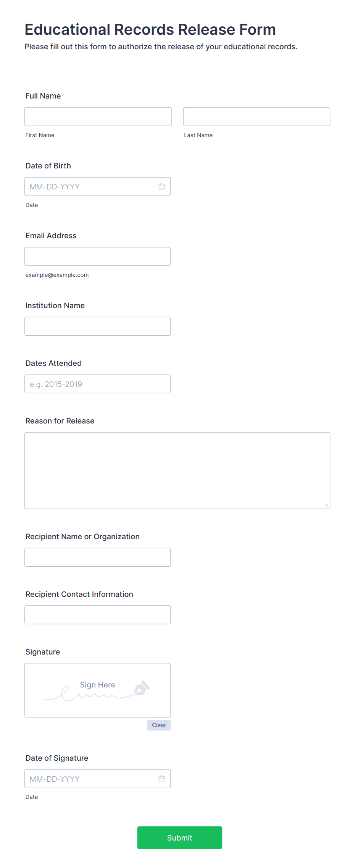Viewport: 355px width, 868px height.
Task: Clear the signature with the Clear button
Action: 159,725
